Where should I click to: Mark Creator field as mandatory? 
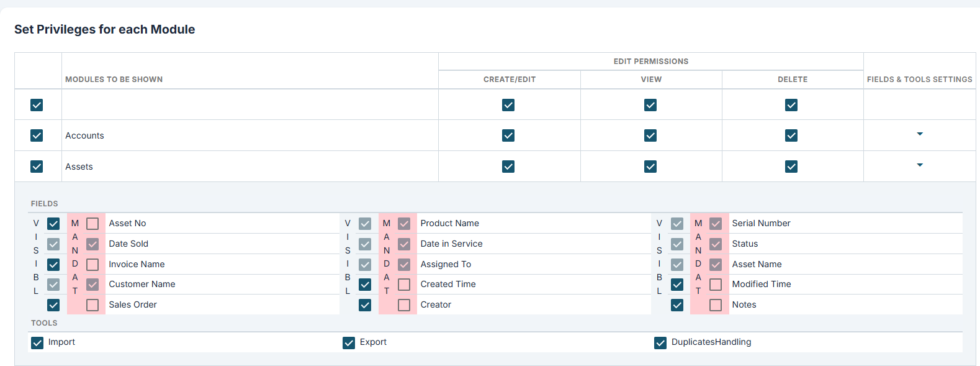click(404, 305)
